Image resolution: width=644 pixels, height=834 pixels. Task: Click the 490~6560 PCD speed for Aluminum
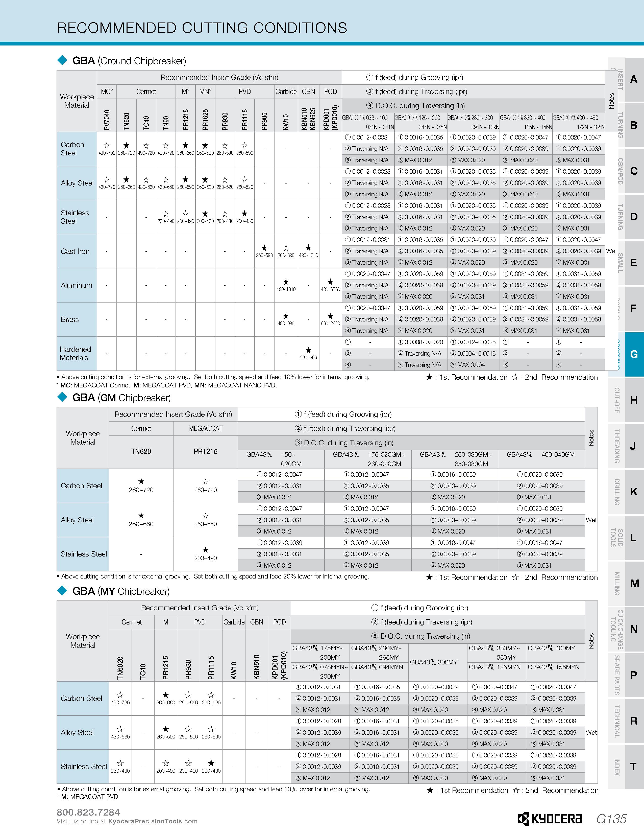click(x=330, y=289)
